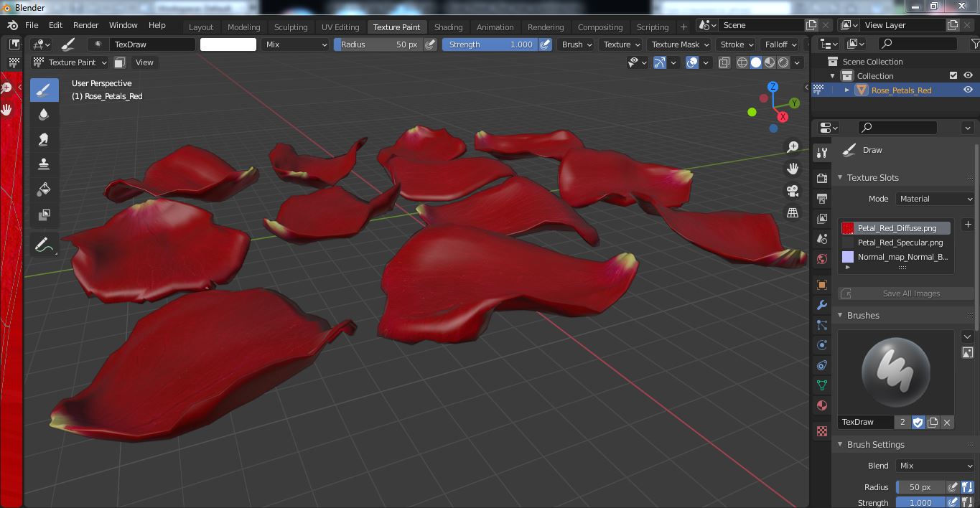
Task: Toggle paint mask button beside mode selector
Action: (x=120, y=62)
